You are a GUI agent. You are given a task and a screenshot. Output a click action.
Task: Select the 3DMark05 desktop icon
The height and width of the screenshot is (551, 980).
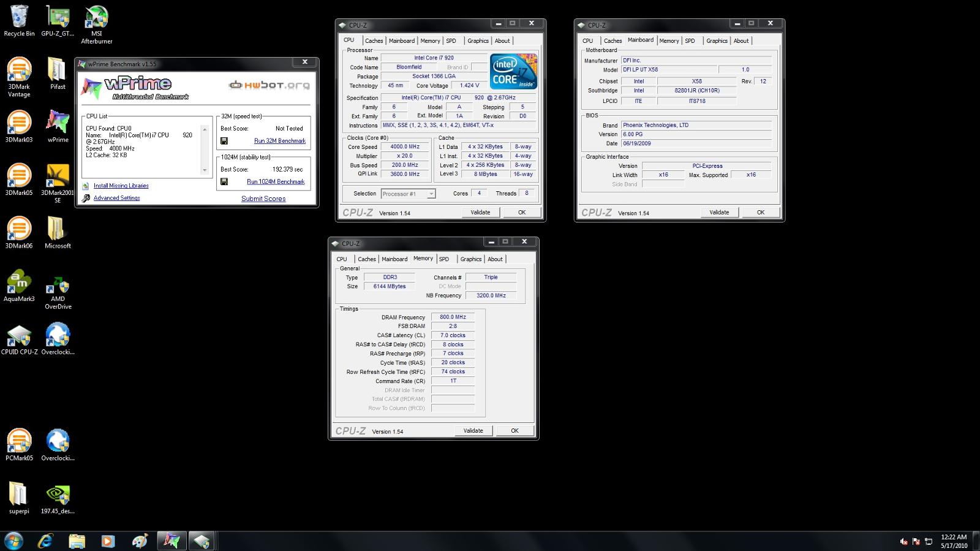pos(19,180)
